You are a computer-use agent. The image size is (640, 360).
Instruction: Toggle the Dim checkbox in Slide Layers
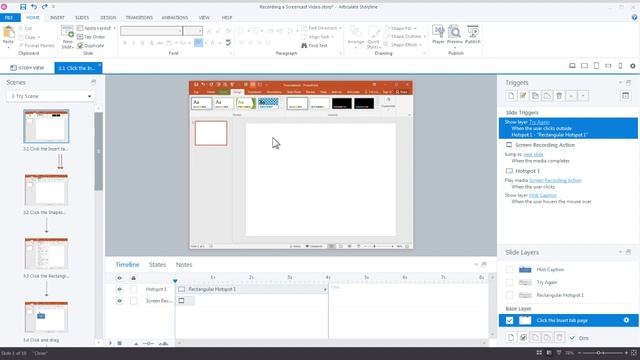[572, 338]
